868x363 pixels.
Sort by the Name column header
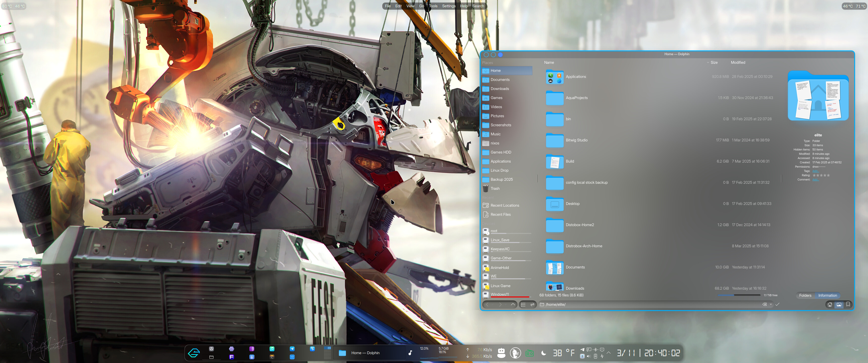[x=549, y=63]
